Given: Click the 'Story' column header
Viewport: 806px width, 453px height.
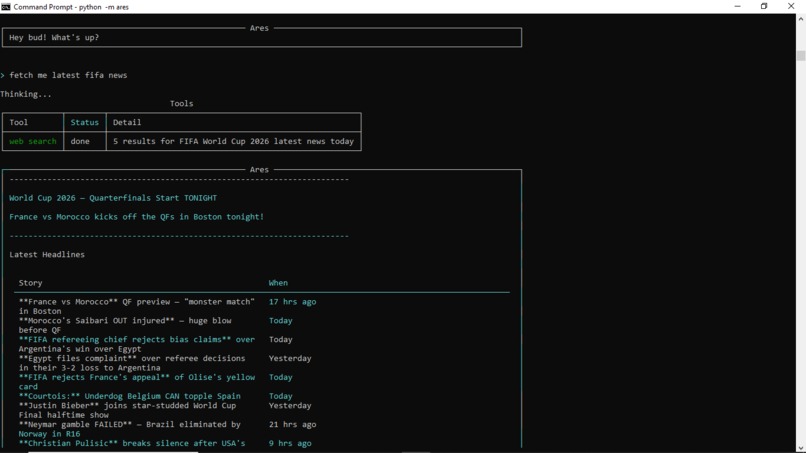Looking at the screenshot, I should tap(30, 283).
